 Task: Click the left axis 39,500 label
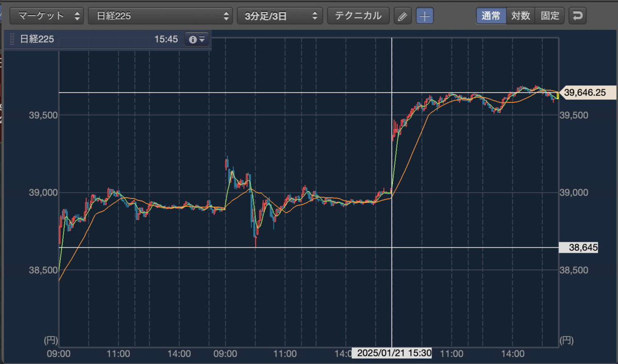tap(44, 115)
